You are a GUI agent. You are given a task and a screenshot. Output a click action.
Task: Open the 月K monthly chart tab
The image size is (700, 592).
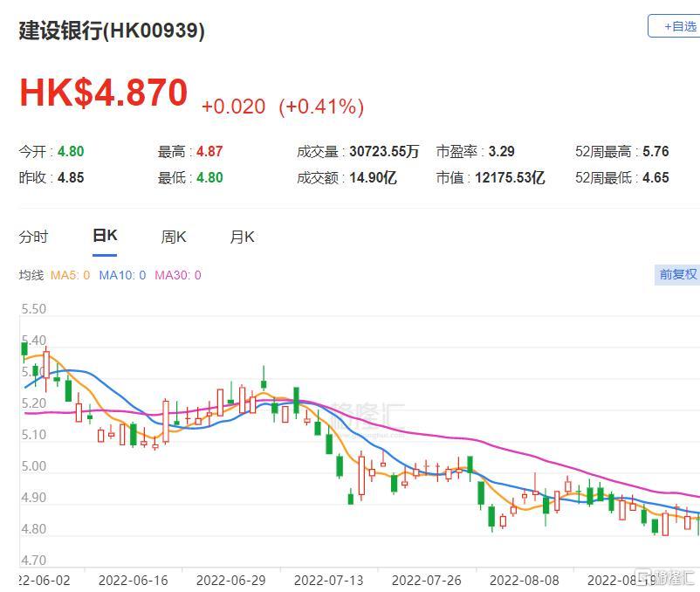coord(242,237)
